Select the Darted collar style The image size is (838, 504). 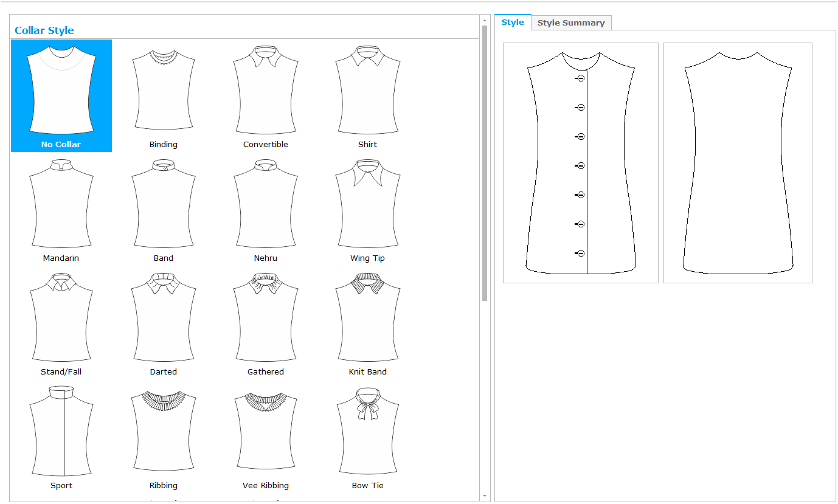(163, 323)
